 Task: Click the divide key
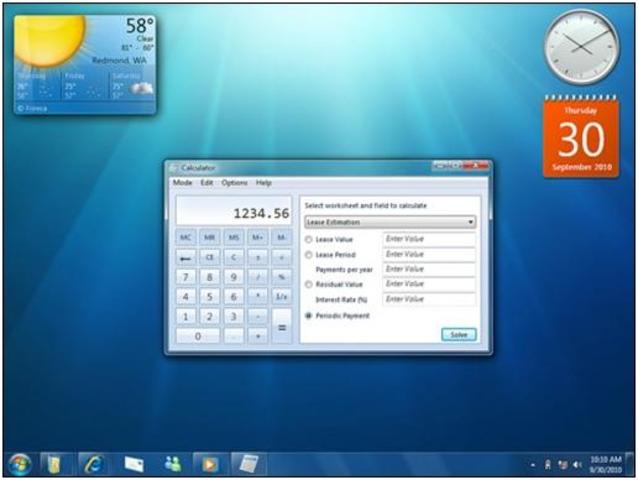point(258,277)
